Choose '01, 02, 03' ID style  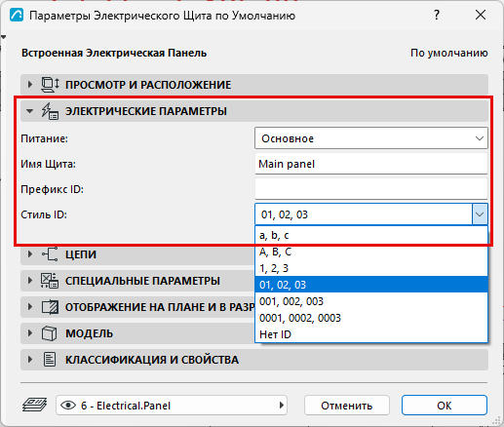[x=371, y=285]
